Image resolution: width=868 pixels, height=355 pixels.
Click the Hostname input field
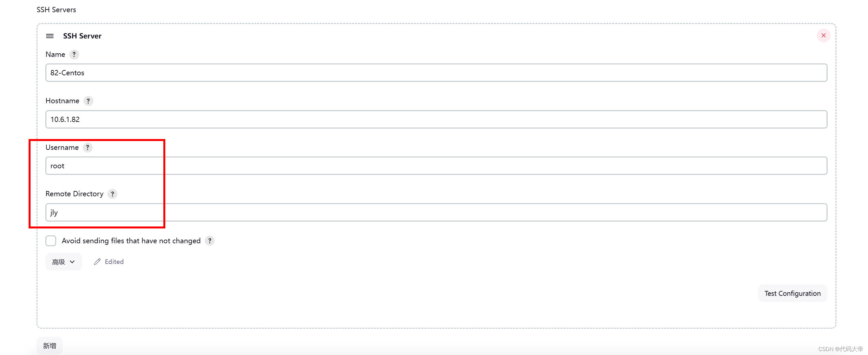(x=434, y=119)
